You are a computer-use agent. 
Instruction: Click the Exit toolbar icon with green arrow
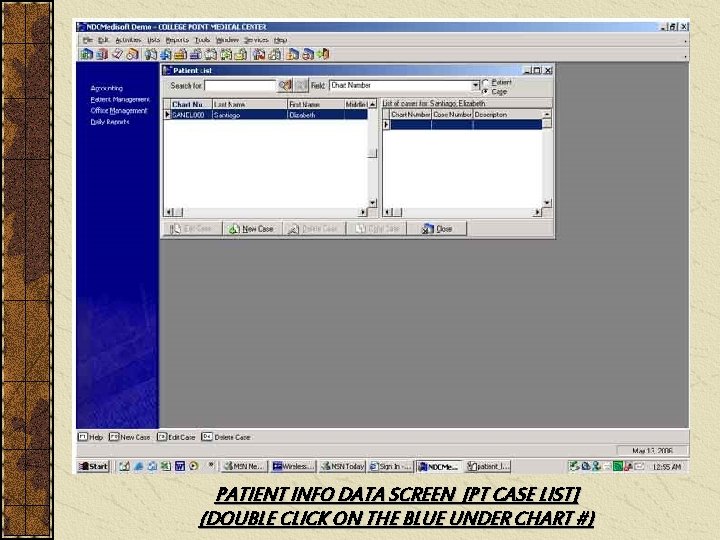click(x=323, y=54)
